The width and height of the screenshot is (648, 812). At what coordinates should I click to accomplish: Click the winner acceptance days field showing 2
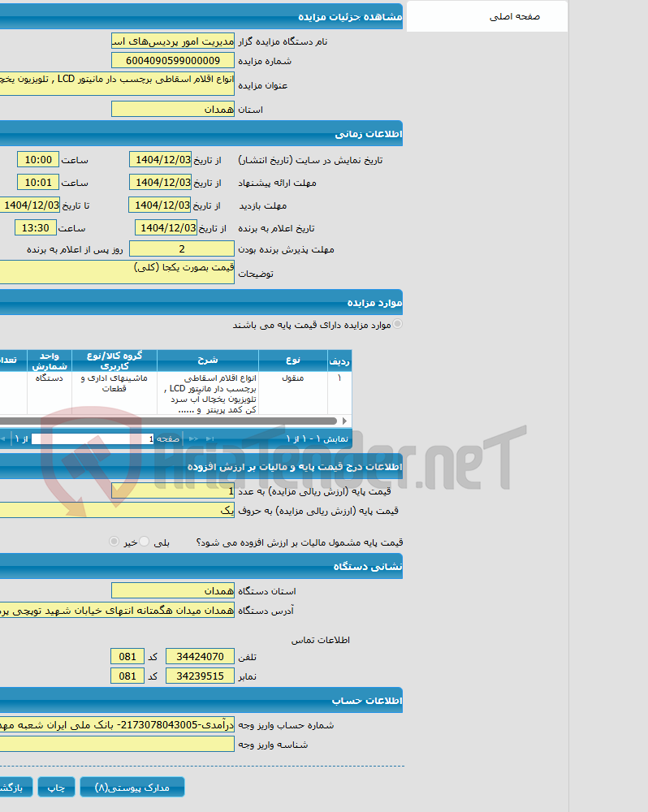pos(182,249)
